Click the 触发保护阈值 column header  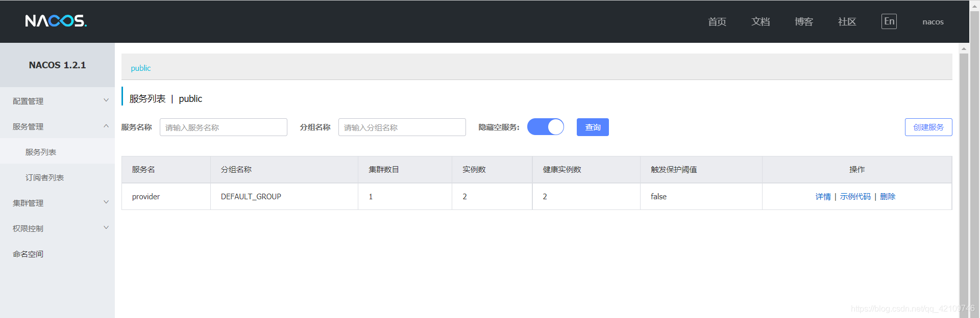tap(701, 169)
